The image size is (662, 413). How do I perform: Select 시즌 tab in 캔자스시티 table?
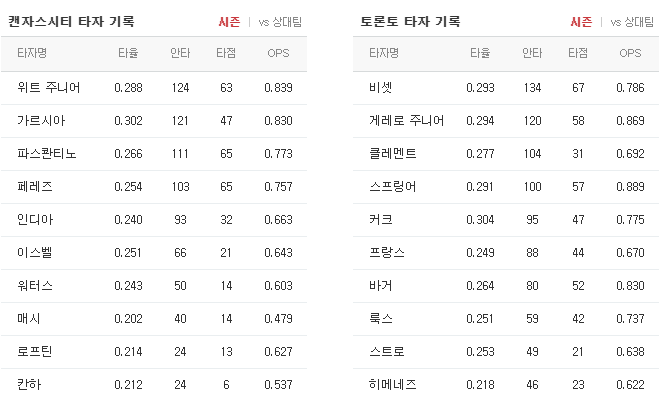click(229, 22)
